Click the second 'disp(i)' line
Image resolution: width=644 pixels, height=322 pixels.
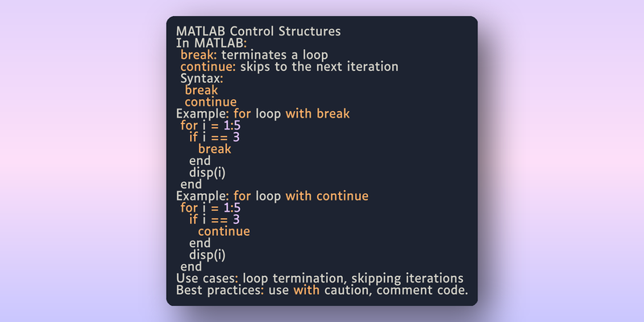208,254
